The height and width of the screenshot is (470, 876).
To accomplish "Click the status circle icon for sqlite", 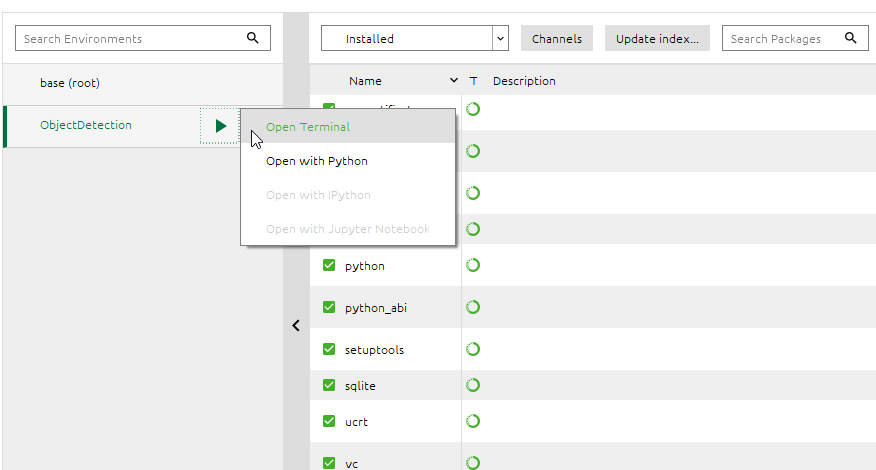I will point(473,385).
